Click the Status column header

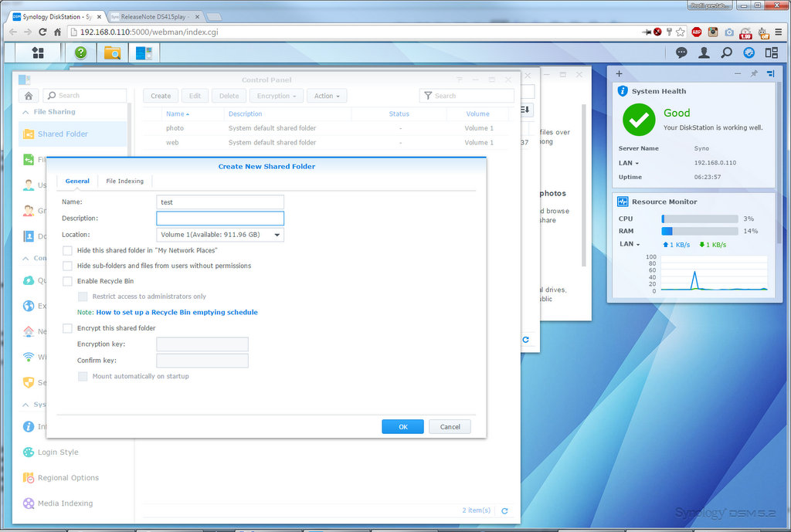pyautogui.click(x=399, y=114)
